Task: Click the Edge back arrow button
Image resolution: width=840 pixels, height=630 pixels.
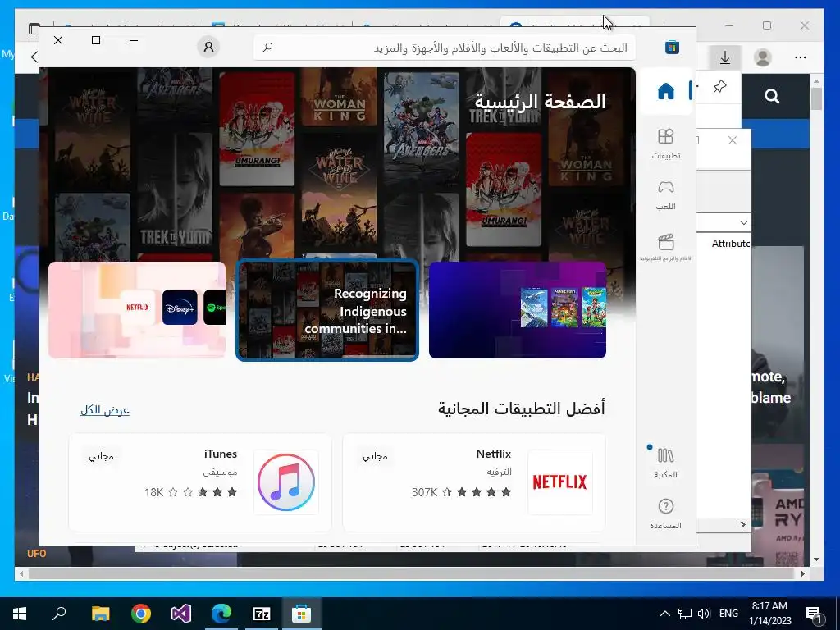Action: point(35,57)
